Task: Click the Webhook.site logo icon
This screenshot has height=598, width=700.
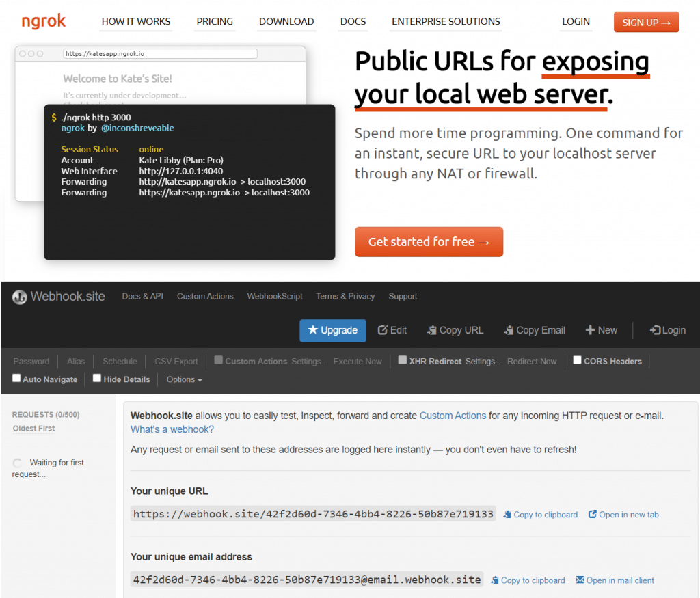Action: coord(20,297)
